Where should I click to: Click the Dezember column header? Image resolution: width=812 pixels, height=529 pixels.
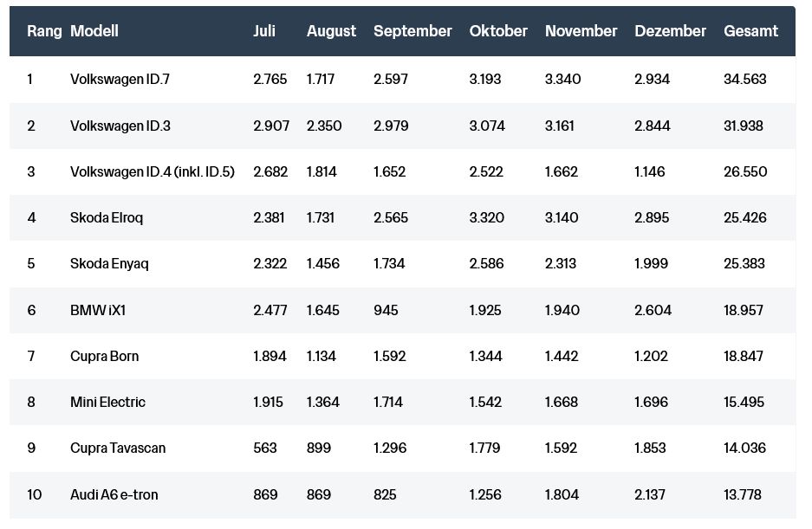click(x=670, y=31)
